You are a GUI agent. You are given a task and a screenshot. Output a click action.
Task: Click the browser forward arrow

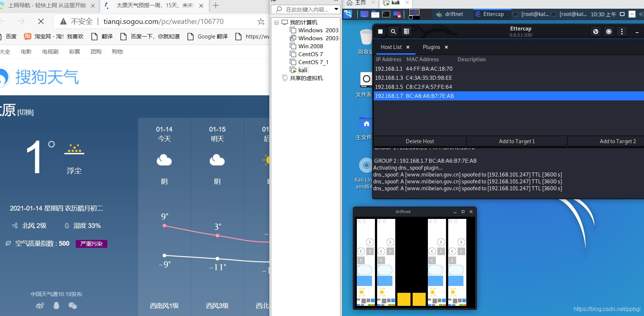[x=21, y=21]
